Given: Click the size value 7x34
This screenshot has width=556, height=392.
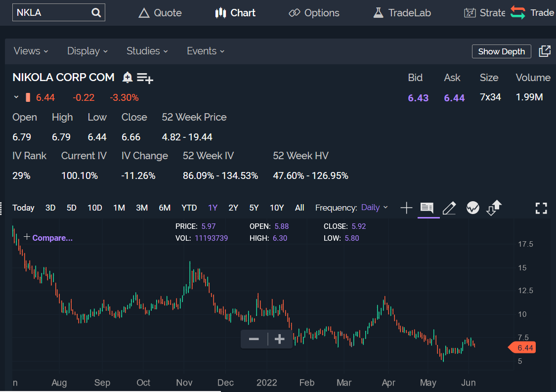Looking at the screenshot, I should coord(490,97).
